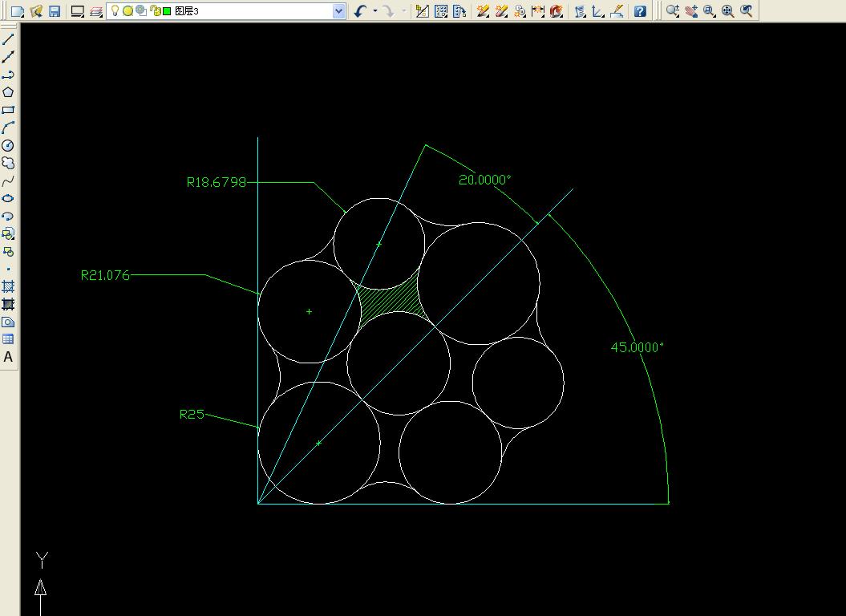Click the quick dimension spark icon

coord(538,10)
